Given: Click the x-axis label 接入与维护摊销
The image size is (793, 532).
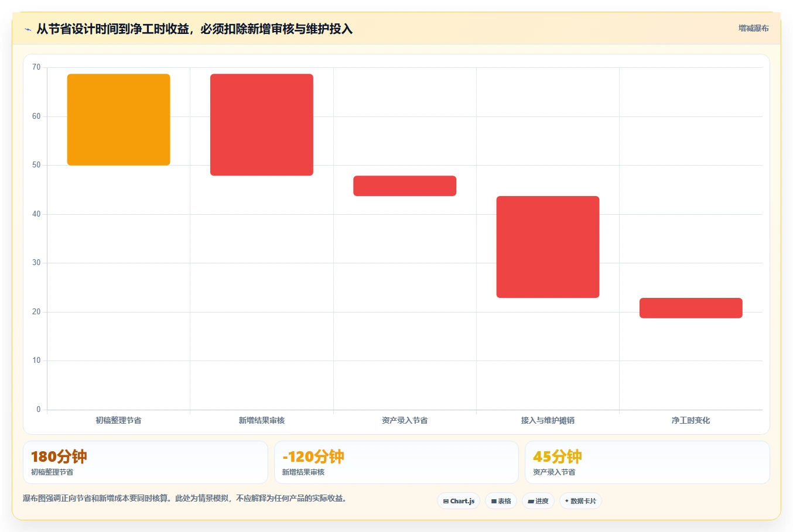Looking at the screenshot, I should click(x=548, y=420).
